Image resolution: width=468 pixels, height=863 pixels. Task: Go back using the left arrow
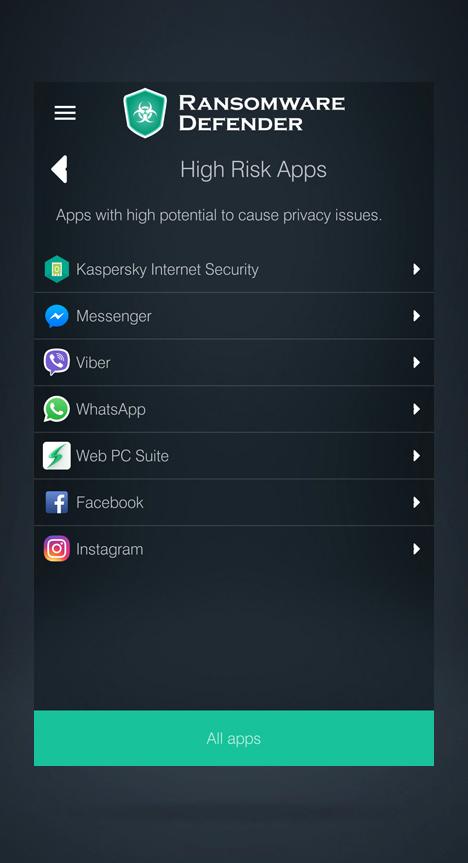[59, 169]
